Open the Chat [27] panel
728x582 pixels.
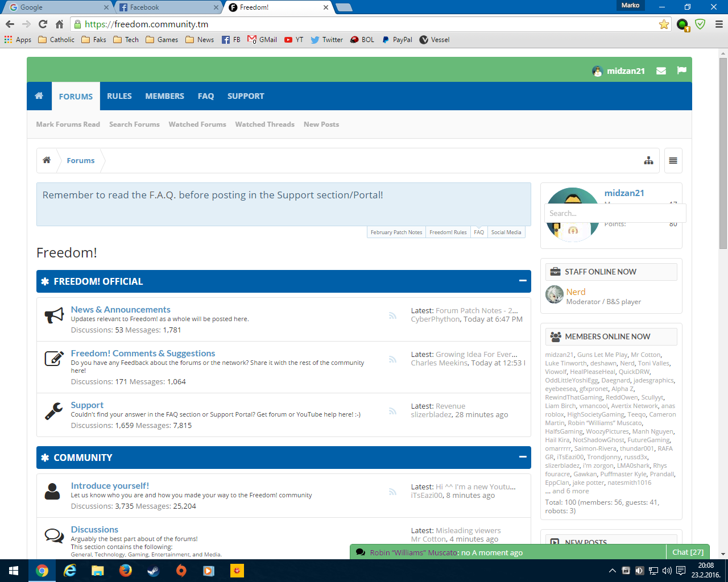click(x=688, y=552)
